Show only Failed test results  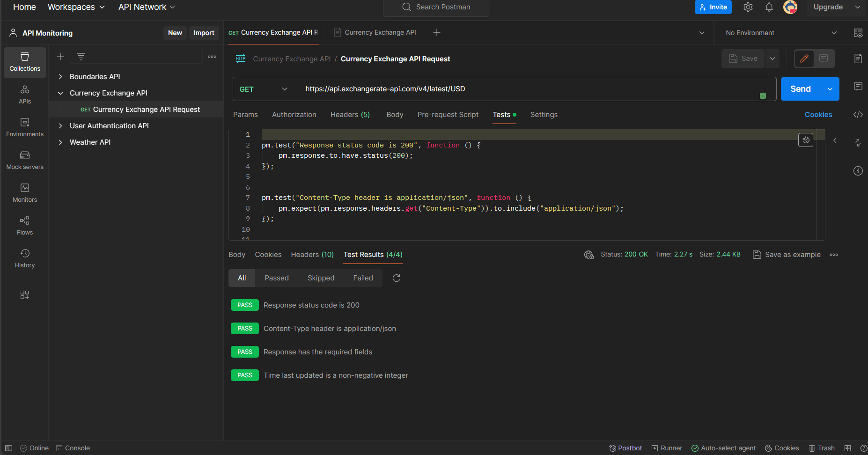pos(363,278)
